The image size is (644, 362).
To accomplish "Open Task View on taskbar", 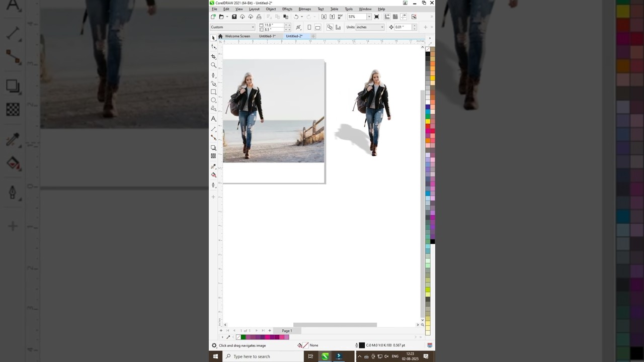I will click(x=310, y=356).
